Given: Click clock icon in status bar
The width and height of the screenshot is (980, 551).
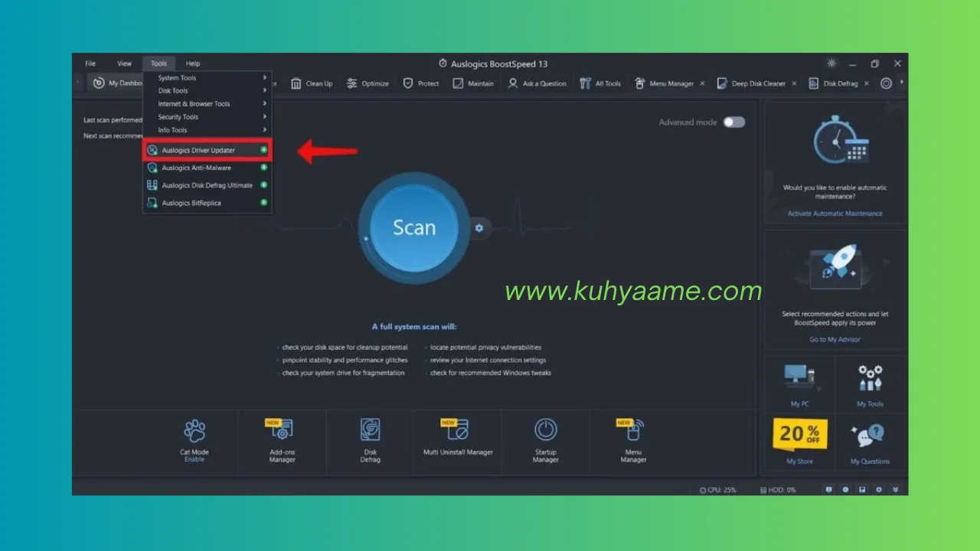Looking at the screenshot, I should [x=845, y=490].
